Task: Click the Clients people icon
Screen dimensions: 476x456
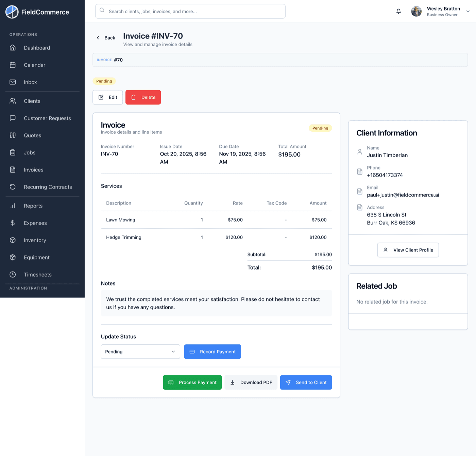Action: tap(13, 101)
